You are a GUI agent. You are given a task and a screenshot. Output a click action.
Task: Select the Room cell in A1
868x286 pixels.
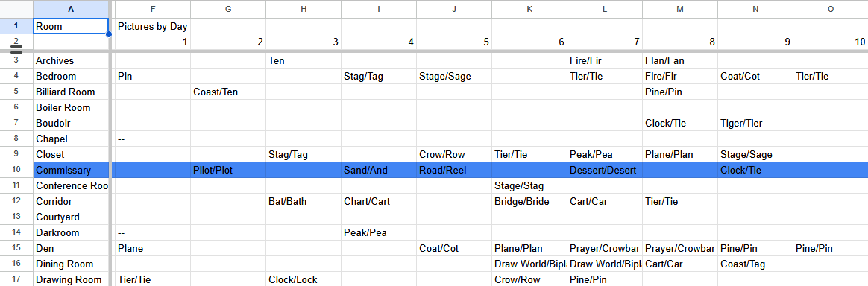point(71,26)
